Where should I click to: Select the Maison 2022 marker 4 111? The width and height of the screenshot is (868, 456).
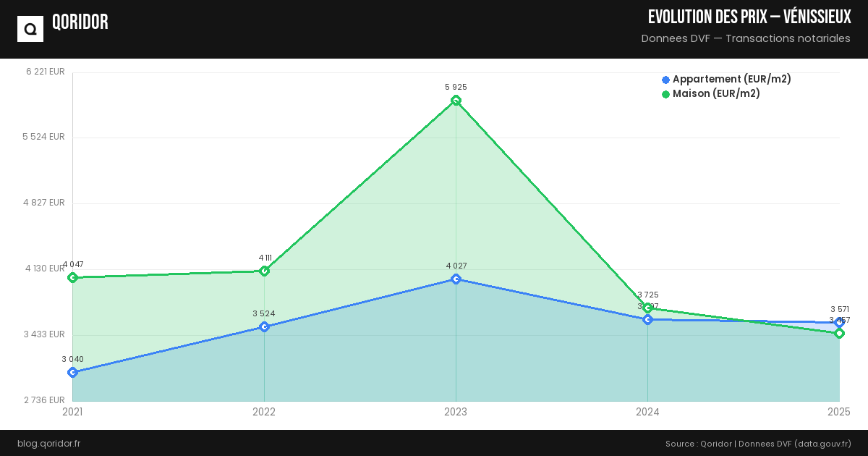(264, 271)
